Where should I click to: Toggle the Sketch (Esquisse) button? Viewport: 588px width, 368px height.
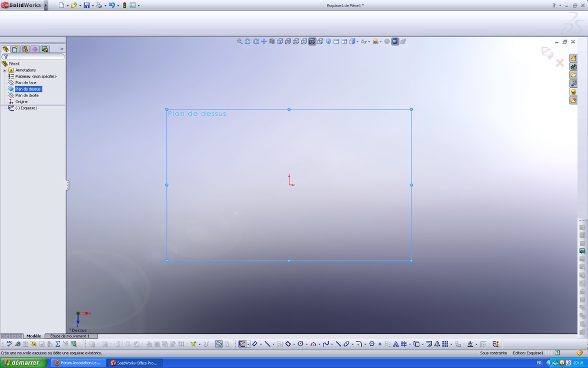pos(242,344)
